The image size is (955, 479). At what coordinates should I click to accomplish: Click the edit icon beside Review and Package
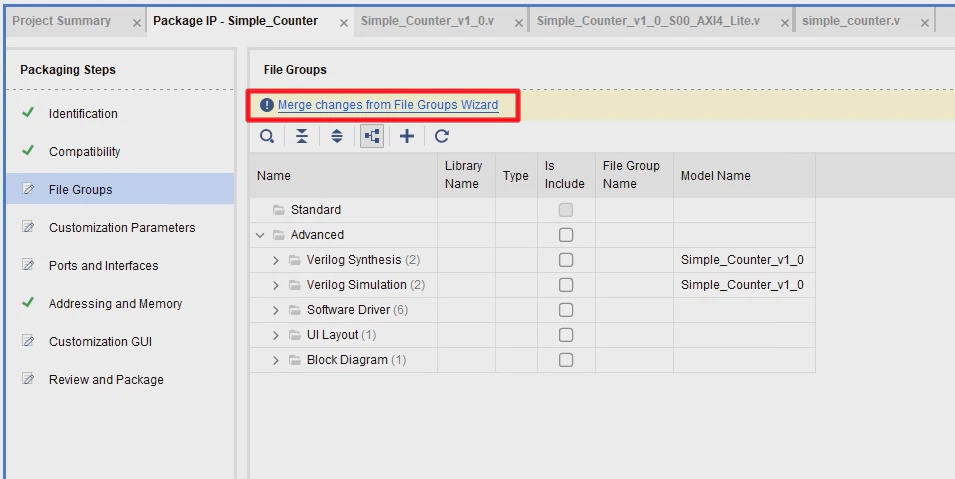tap(28, 378)
